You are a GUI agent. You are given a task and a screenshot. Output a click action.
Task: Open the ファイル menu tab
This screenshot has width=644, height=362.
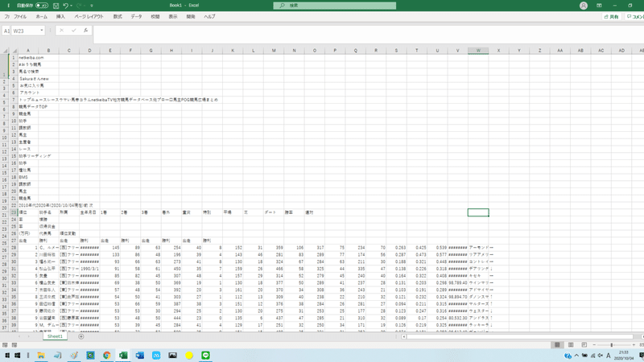[x=20, y=17]
